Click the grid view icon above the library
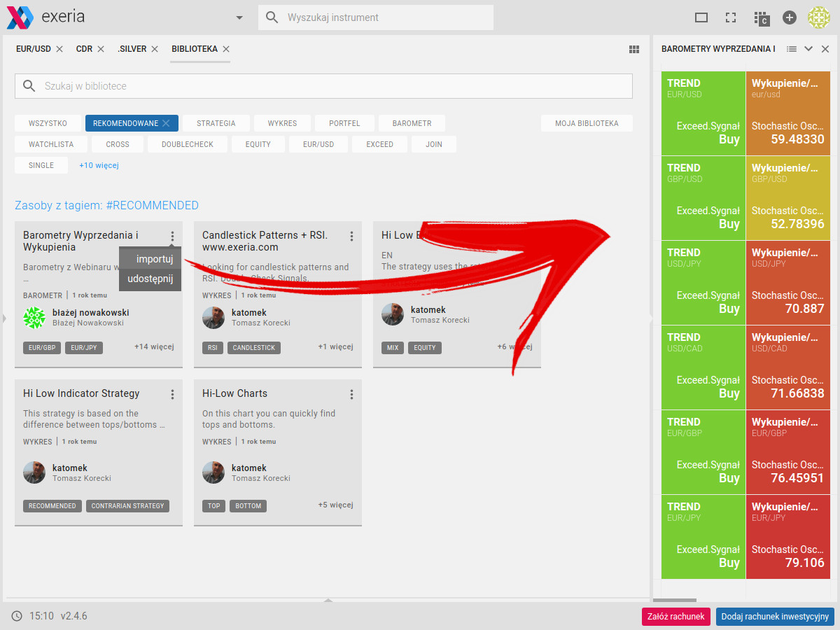This screenshot has width=840, height=630. pos(634,49)
